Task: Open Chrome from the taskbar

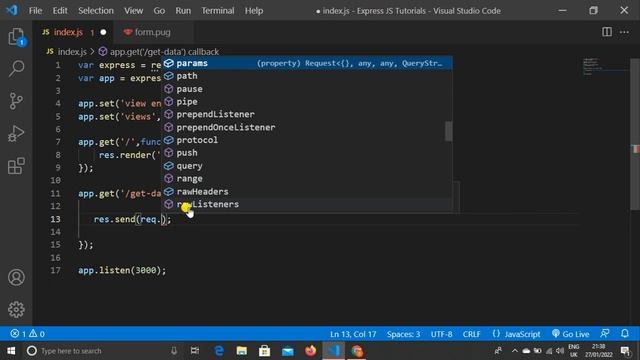Action: click(x=357, y=351)
